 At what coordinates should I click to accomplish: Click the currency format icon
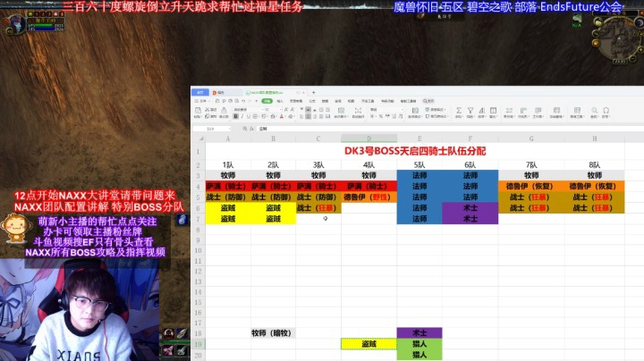[372, 116]
